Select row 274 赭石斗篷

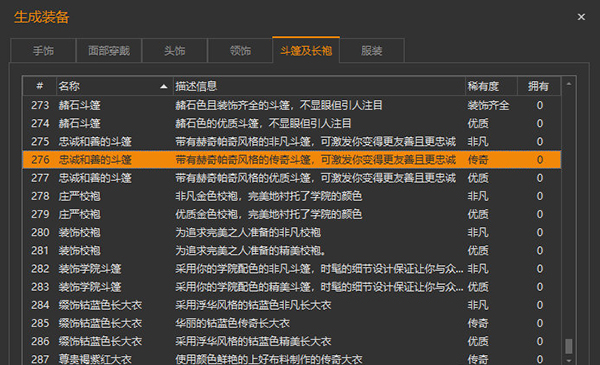coord(292,123)
